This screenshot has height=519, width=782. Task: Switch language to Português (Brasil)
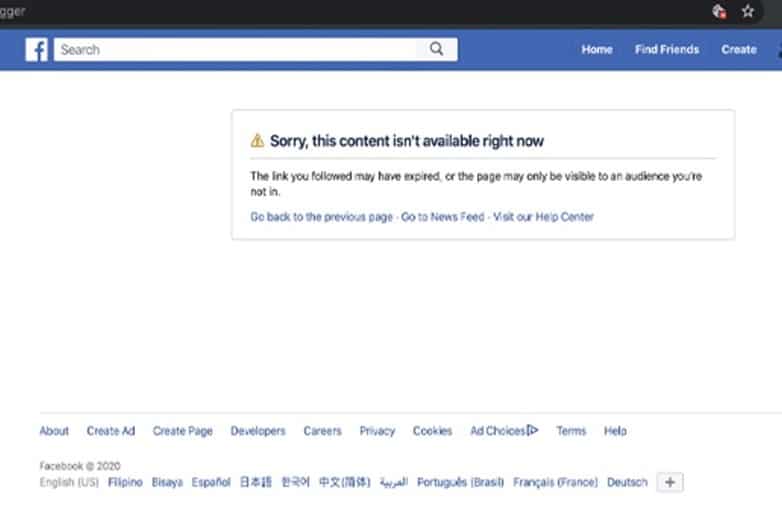point(460,482)
